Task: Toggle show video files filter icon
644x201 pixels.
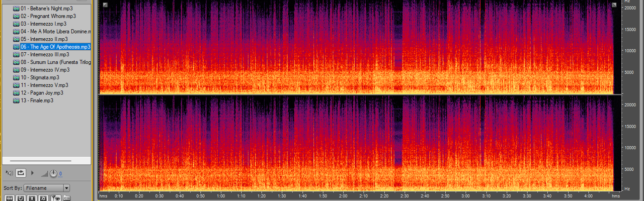Action: click(32, 198)
